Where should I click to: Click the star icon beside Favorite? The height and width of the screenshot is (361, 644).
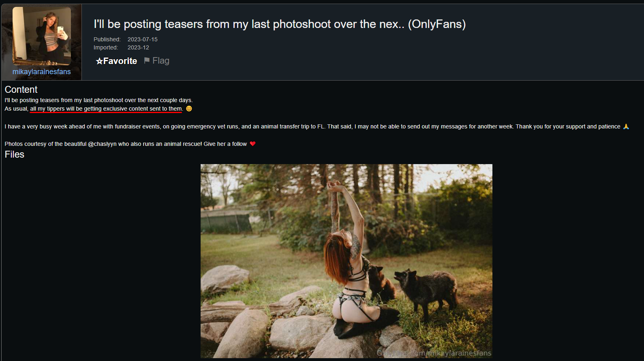point(99,61)
